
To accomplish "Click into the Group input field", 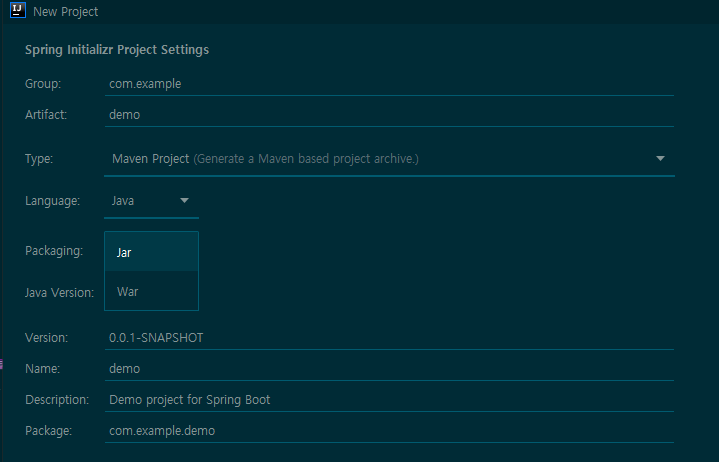I will [x=389, y=84].
